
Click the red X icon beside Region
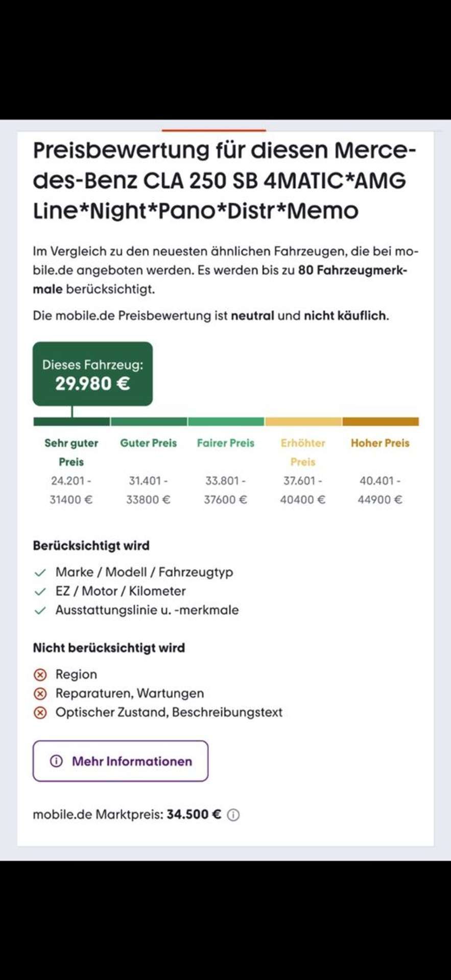pos(40,675)
